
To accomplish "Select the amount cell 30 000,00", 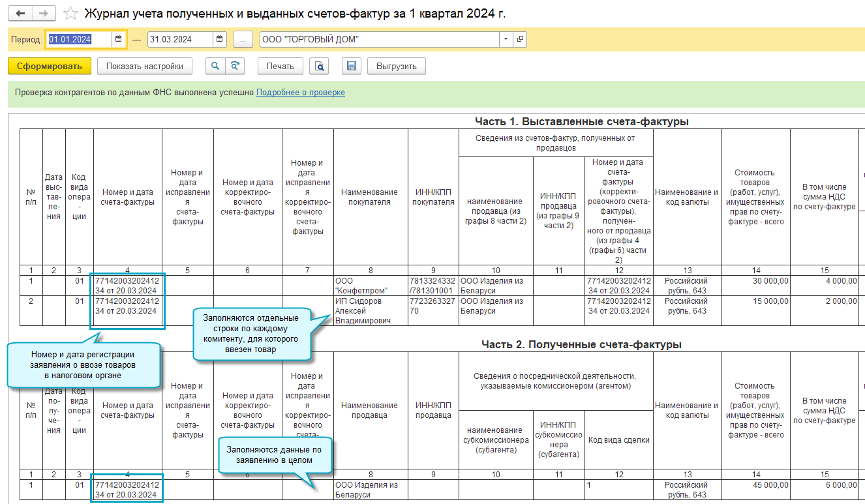I will point(756,286).
